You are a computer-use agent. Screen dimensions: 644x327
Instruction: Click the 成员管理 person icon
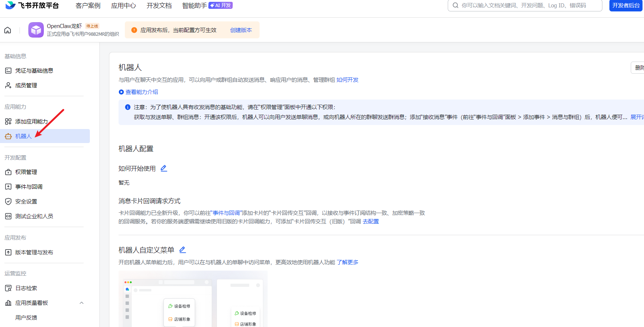[8, 86]
